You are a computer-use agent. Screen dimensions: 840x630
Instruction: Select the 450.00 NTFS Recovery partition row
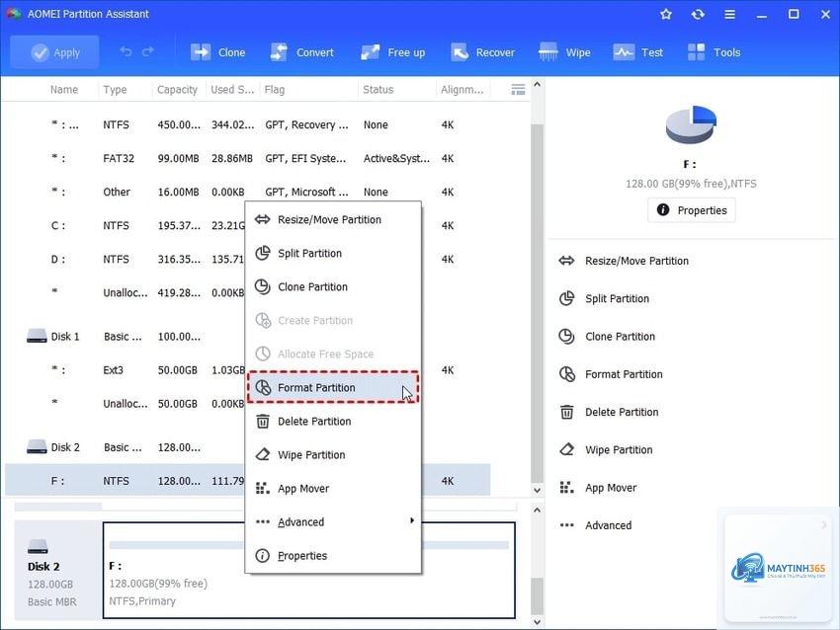point(247,124)
